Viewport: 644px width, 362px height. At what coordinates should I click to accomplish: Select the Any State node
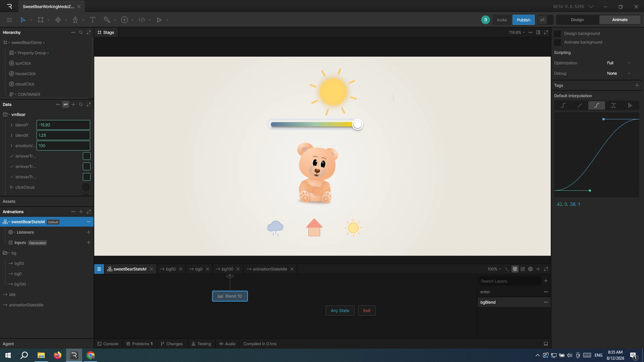click(340, 311)
